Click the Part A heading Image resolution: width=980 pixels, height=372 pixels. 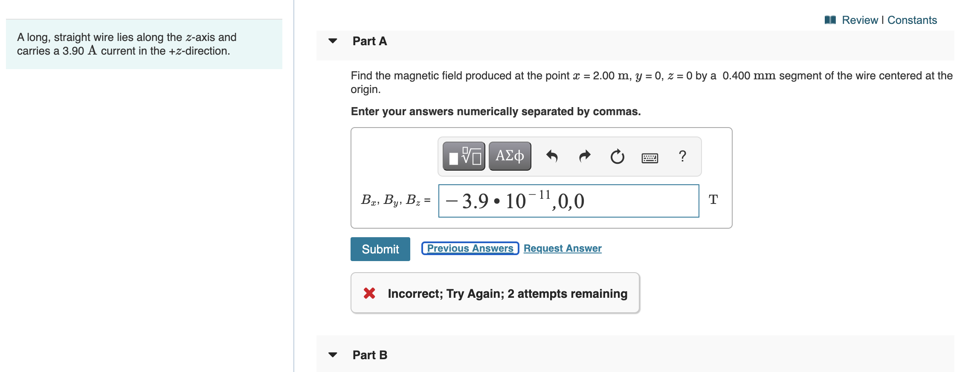pos(370,41)
